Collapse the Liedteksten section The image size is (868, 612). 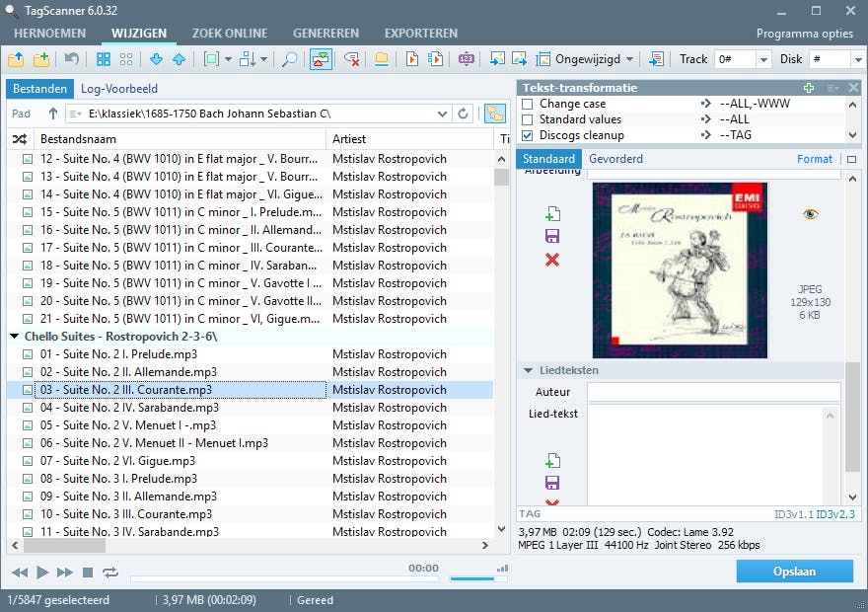[x=526, y=370]
